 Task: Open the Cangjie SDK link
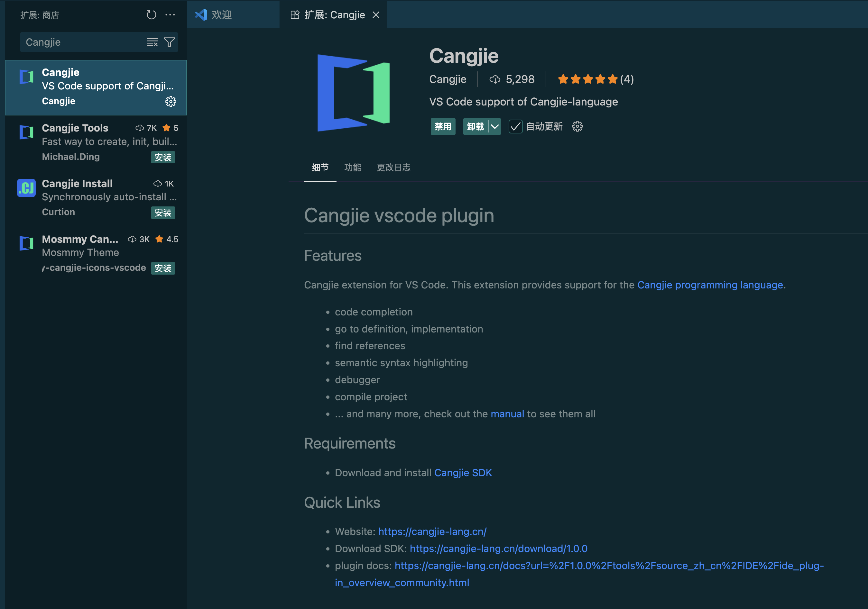pyautogui.click(x=463, y=473)
